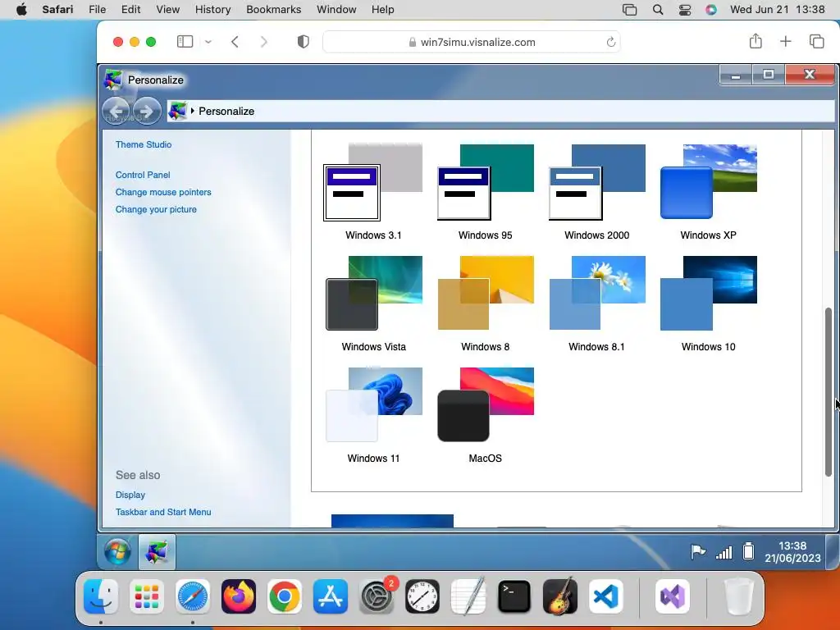The image size is (840, 630).
Task: Click the Show desktop strip in the Win7 taskbar
Action: [832, 552]
